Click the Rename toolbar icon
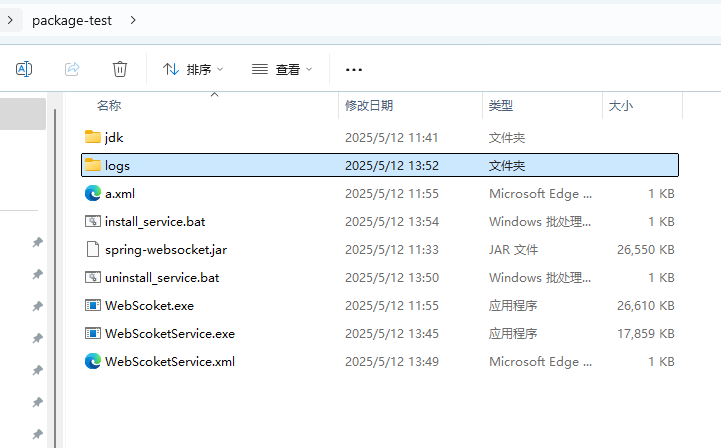The image size is (721, 448). click(24, 69)
